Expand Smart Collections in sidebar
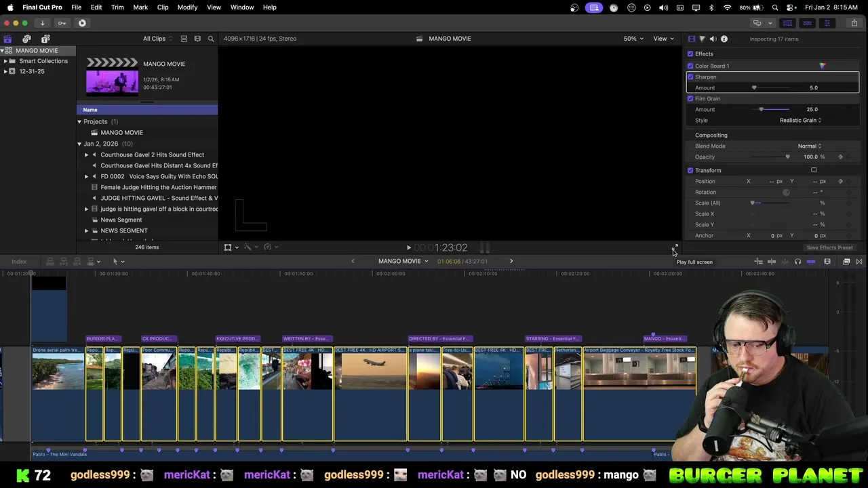This screenshot has width=868, height=488. pos(5,61)
